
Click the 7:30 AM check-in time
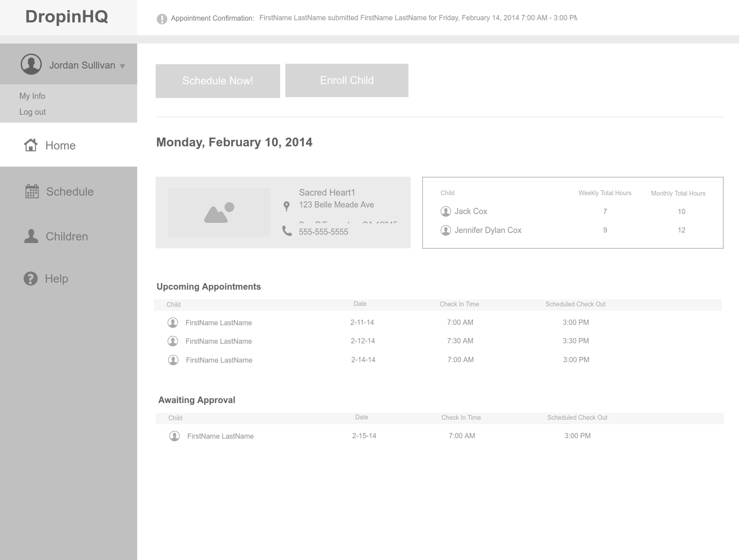pos(460,341)
